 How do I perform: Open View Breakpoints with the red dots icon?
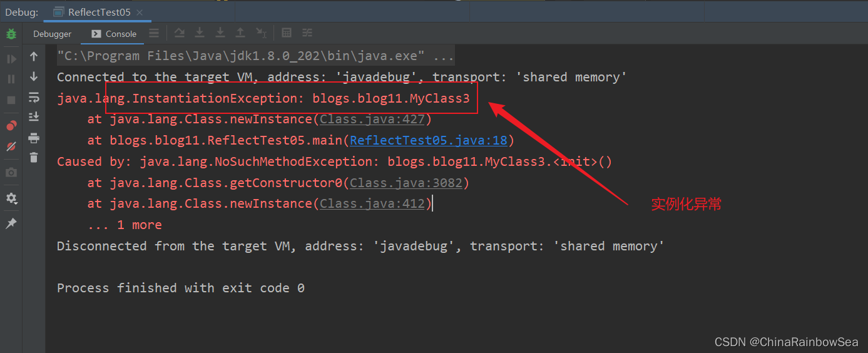pos(11,125)
